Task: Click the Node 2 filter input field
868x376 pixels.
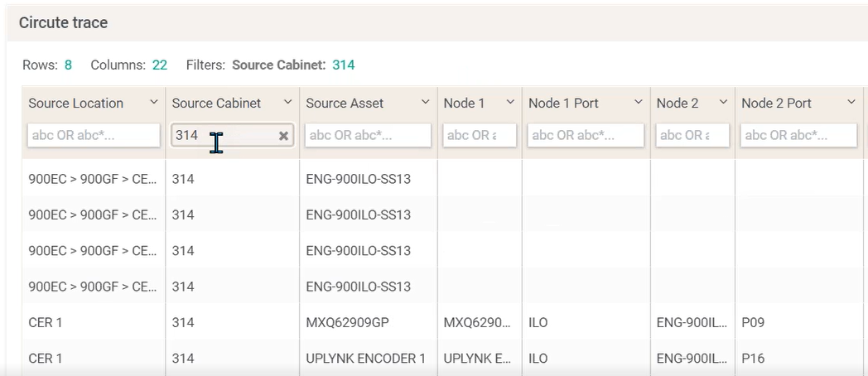Action: tap(692, 135)
